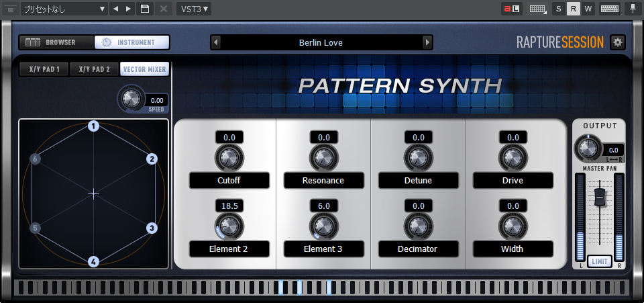Go to previous preset in host toolbar
Image resolution: width=644 pixels, height=303 pixels.
pos(115,9)
